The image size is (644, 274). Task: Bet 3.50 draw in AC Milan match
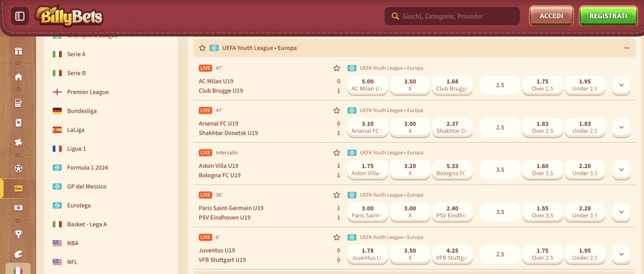coord(410,85)
